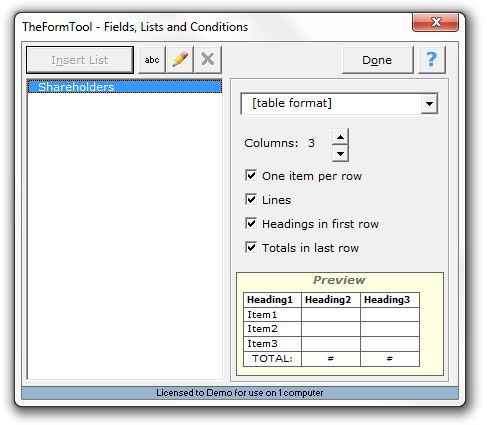Decrease Columns with the down arrow

pos(340,153)
